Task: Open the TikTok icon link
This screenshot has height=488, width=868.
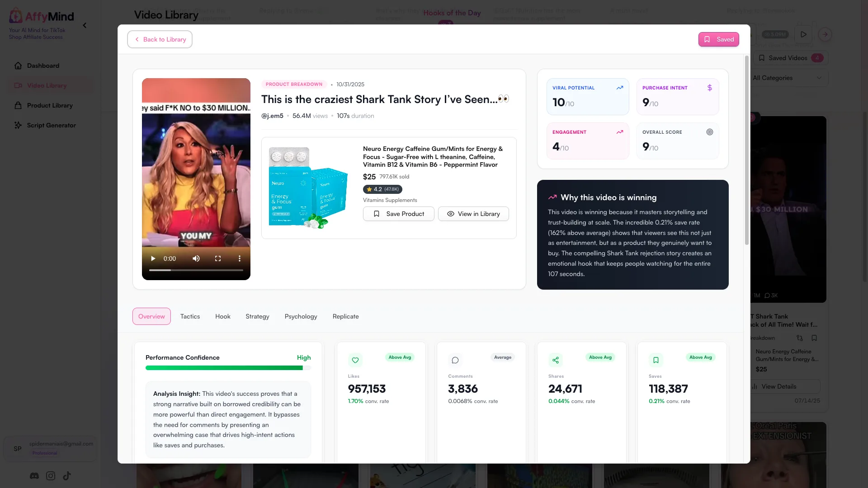Action: 67,476
